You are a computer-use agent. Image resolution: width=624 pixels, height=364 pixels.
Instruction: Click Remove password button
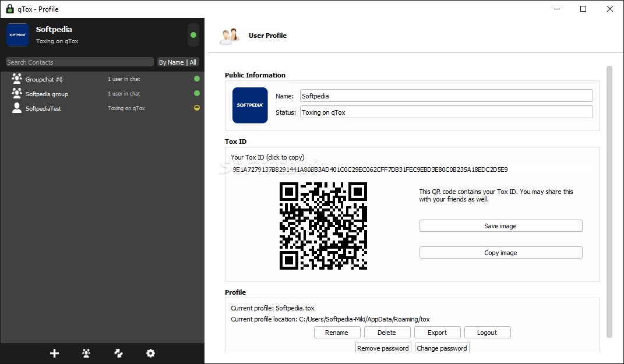383,348
